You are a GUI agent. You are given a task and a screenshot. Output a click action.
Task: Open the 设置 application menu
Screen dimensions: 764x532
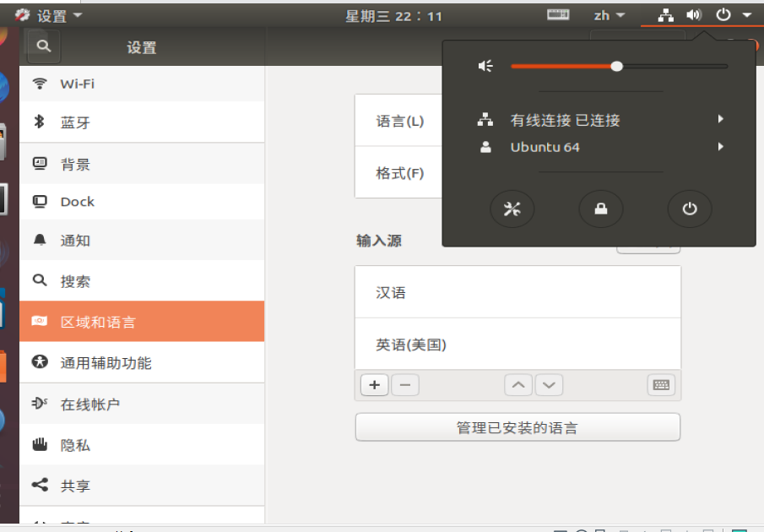pos(49,15)
